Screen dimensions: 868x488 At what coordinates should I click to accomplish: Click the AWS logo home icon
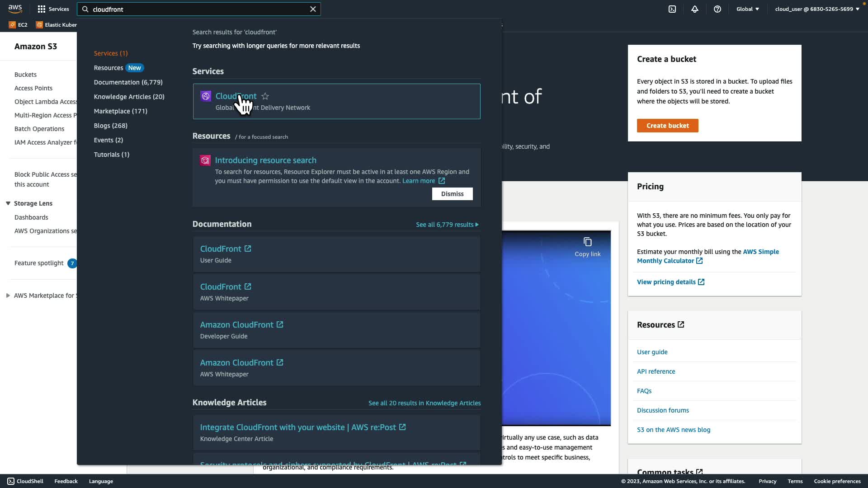coord(15,9)
